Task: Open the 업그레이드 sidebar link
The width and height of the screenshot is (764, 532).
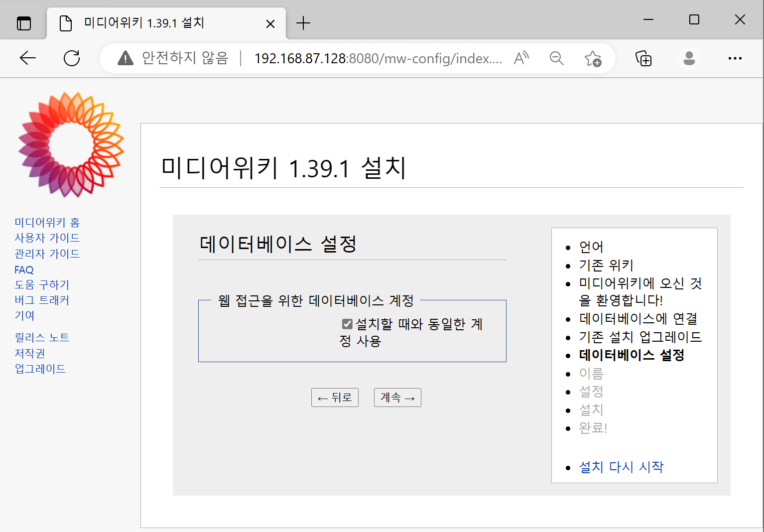Action: coord(40,369)
